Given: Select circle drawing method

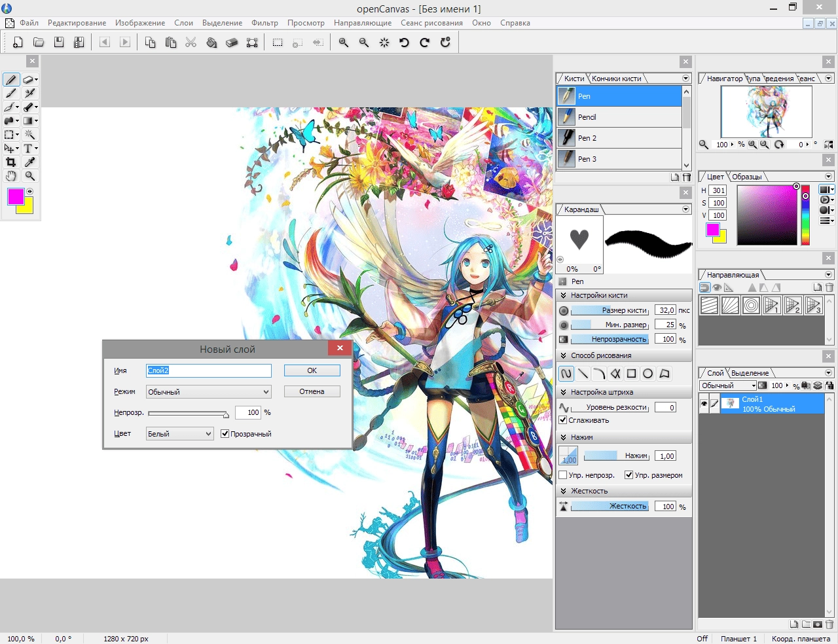Looking at the screenshot, I should (648, 374).
